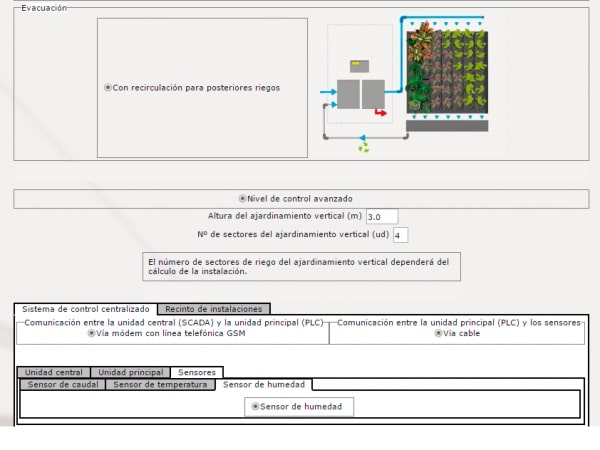Select the 'Sensores' tab
600x450 pixels.
coord(197,372)
